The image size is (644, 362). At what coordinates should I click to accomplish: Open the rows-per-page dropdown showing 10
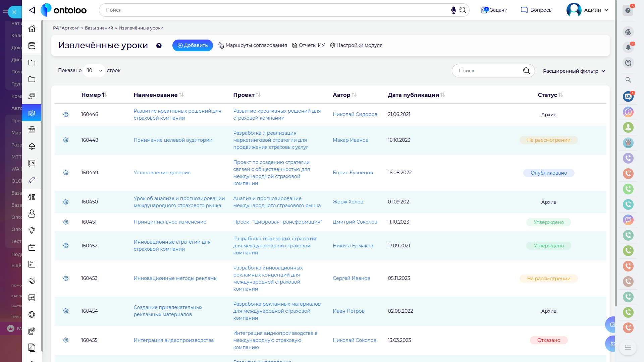[94, 70]
